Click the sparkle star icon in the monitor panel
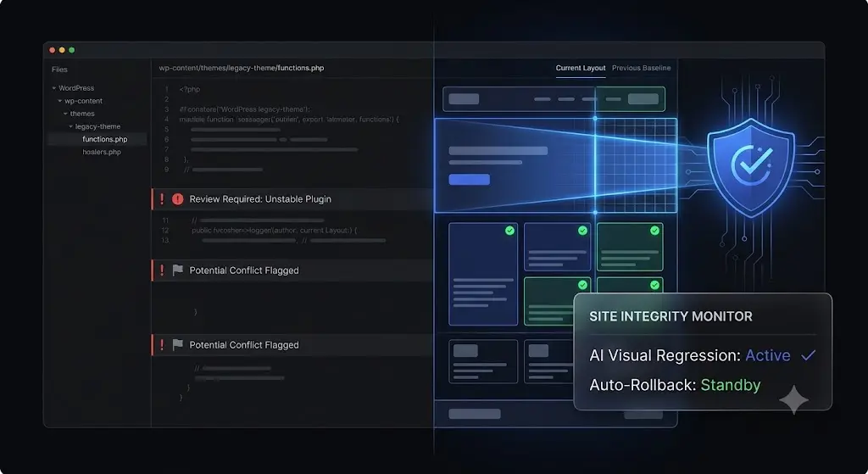The image size is (868, 474). (x=793, y=399)
